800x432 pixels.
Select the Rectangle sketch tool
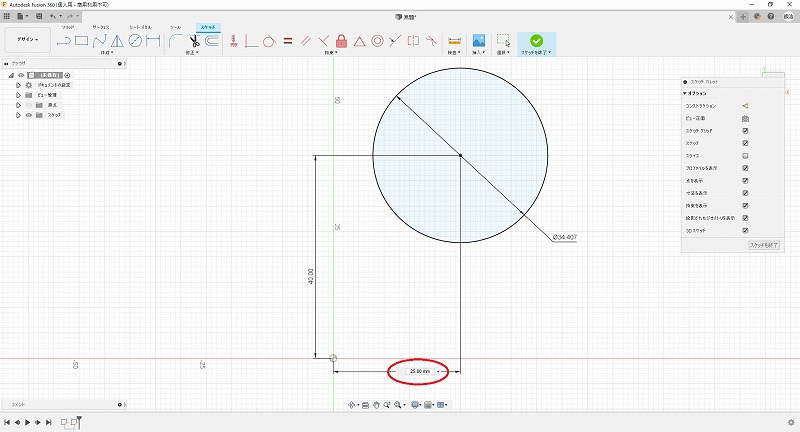coord(81,41)
